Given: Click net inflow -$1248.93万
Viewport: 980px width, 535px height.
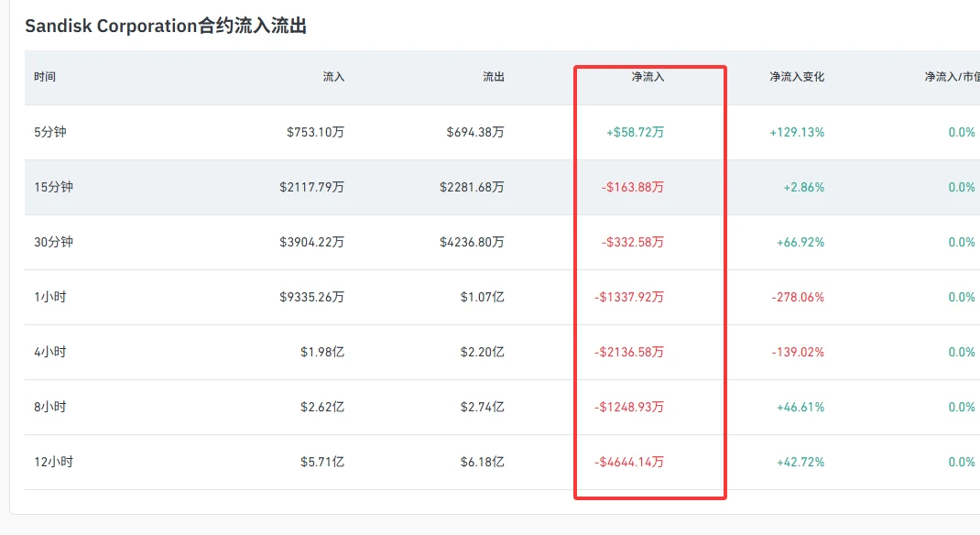Looking at the screenshot, I should [x=628, y=407].
